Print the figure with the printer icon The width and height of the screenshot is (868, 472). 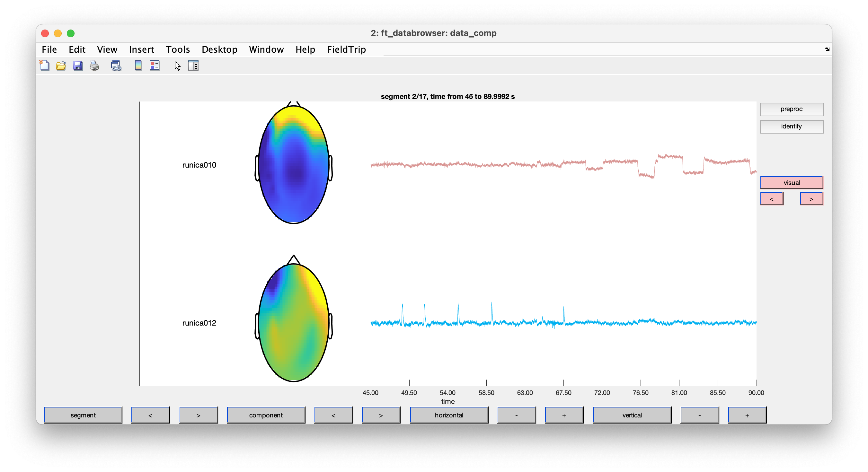click(94, 66)
